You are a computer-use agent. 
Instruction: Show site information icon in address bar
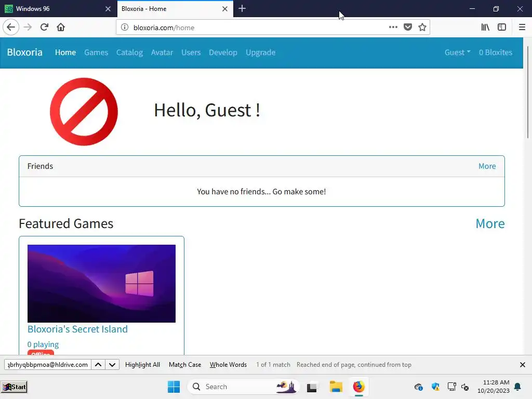click(125, 27)
